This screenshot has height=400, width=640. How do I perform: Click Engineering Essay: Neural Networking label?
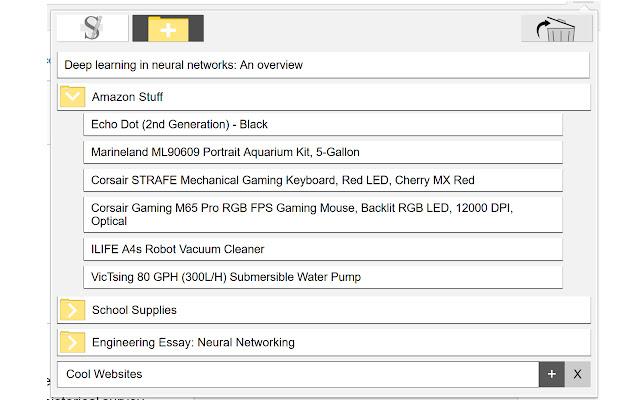click(x=193, y=342)
